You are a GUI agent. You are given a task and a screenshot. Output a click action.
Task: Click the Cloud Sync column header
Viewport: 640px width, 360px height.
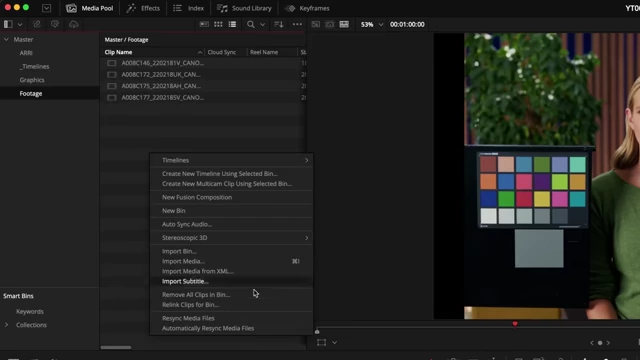222,52
